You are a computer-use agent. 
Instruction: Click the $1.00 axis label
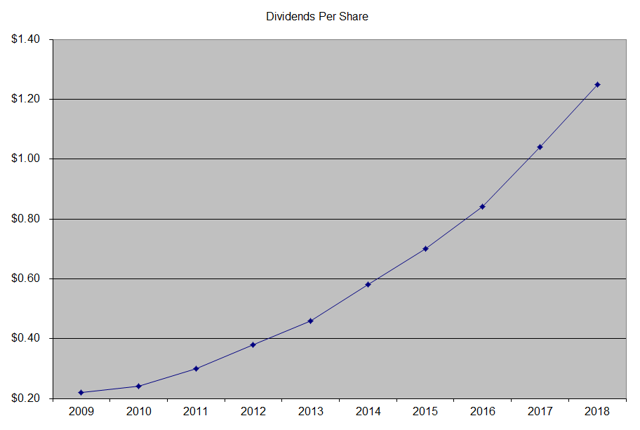tap(26, 158)
